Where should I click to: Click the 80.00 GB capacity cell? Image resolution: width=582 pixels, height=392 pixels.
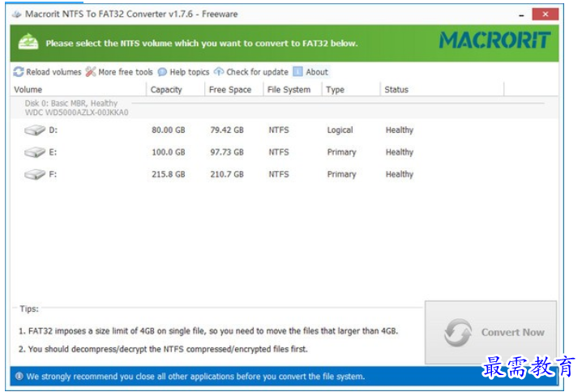169,130
